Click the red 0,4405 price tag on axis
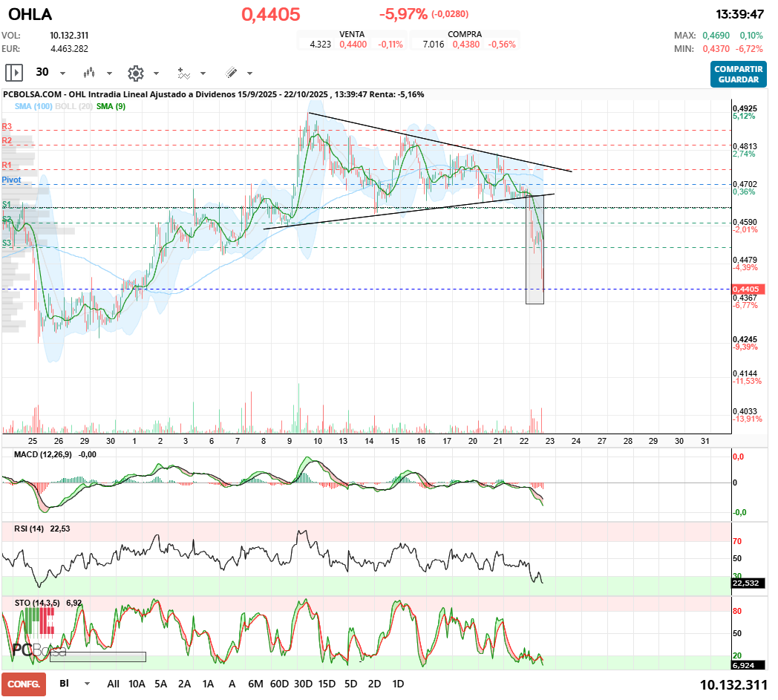The image size is (778, 700). click(749, 289)
